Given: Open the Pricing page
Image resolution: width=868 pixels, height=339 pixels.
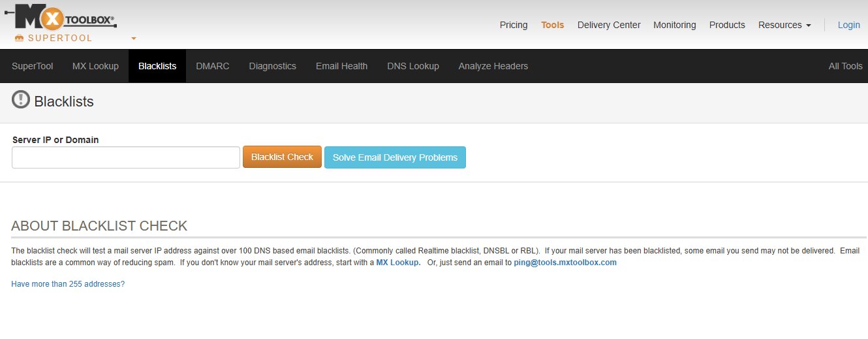Looking at the screenshot, I should 514,25.
